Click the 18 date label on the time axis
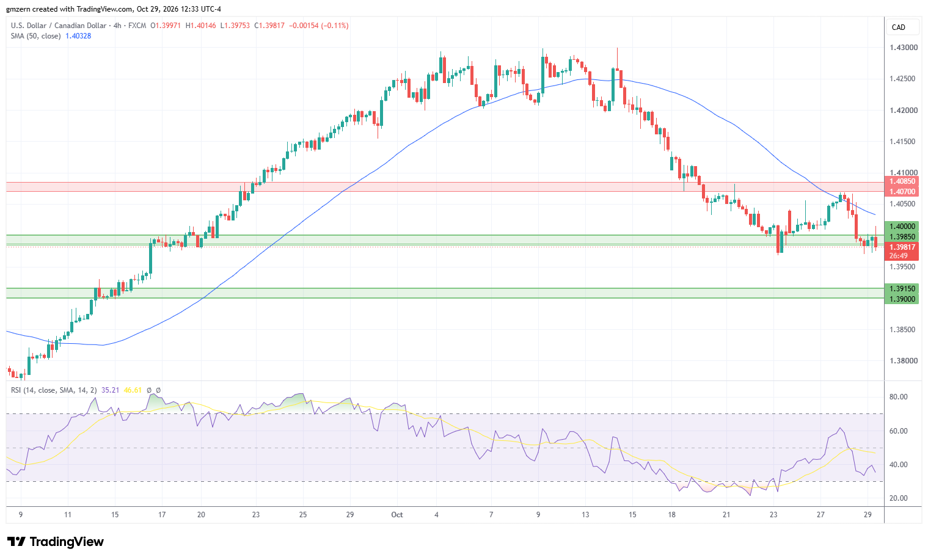This screenshot has width=928, height=560. click(x=671, y=515)
